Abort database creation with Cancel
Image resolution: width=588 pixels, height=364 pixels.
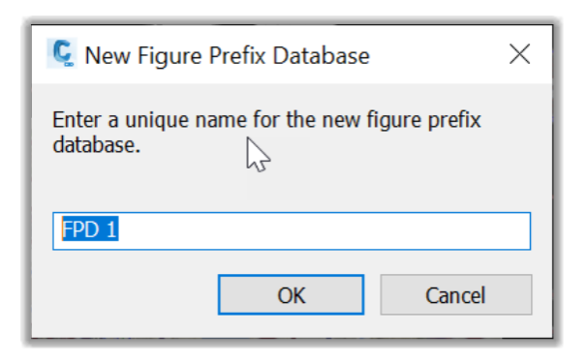(x=456, y=294)
